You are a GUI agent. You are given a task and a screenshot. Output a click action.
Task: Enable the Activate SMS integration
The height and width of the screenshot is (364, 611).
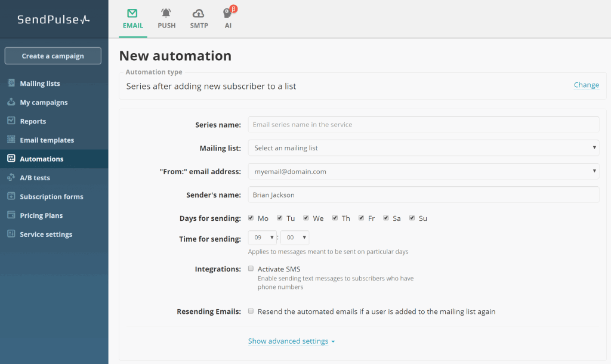click(251, 268)
